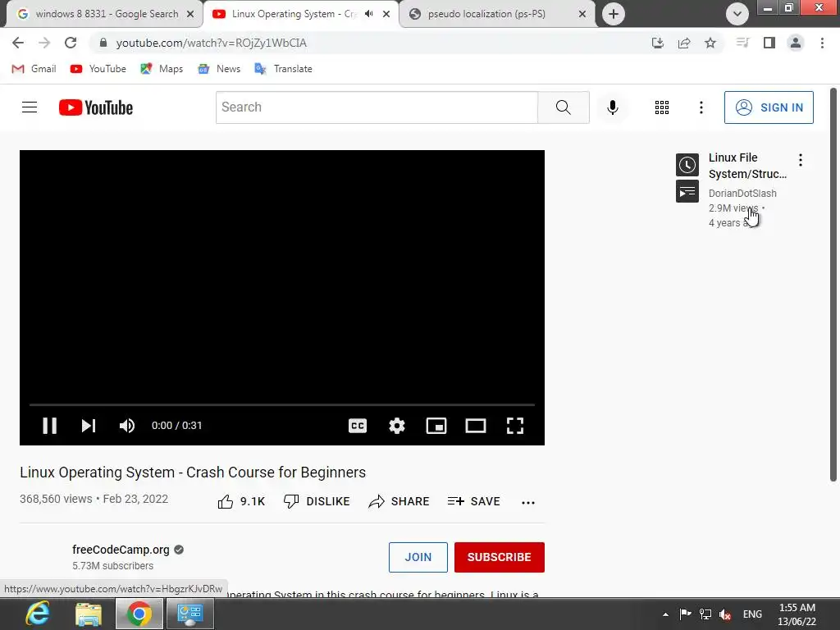Image resolution: width=840 pixels, height=630 pixels.
Task: Reload the YouTube page
Action: point(71,43)
